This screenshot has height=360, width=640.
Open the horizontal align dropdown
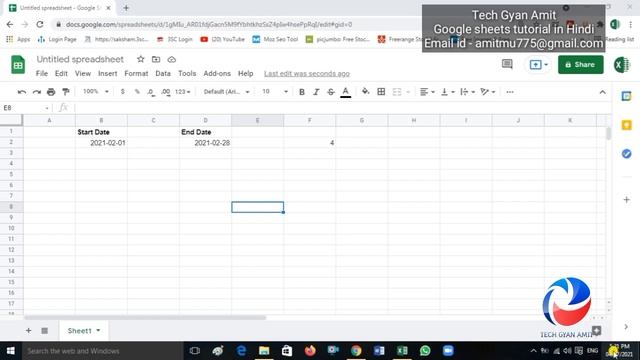pyautogui.click(x=427, y=92)
